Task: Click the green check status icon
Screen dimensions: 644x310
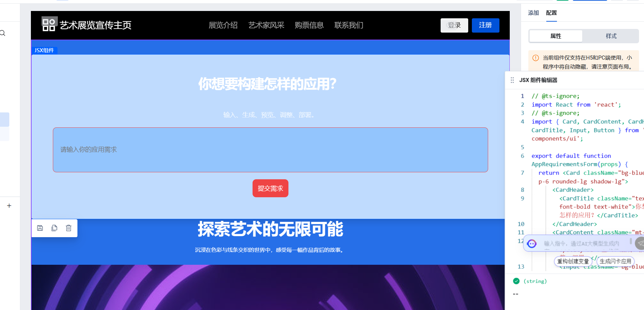Action: [516, 281]
